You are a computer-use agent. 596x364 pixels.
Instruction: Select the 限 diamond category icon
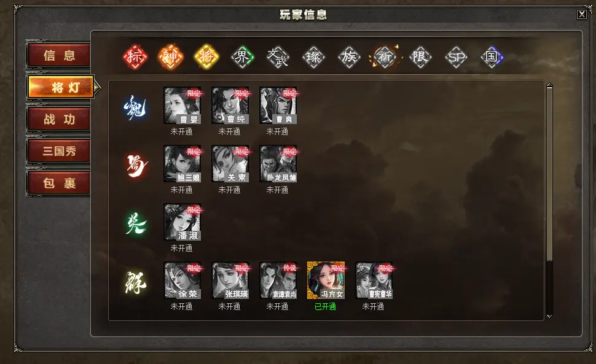coord(420,57)
